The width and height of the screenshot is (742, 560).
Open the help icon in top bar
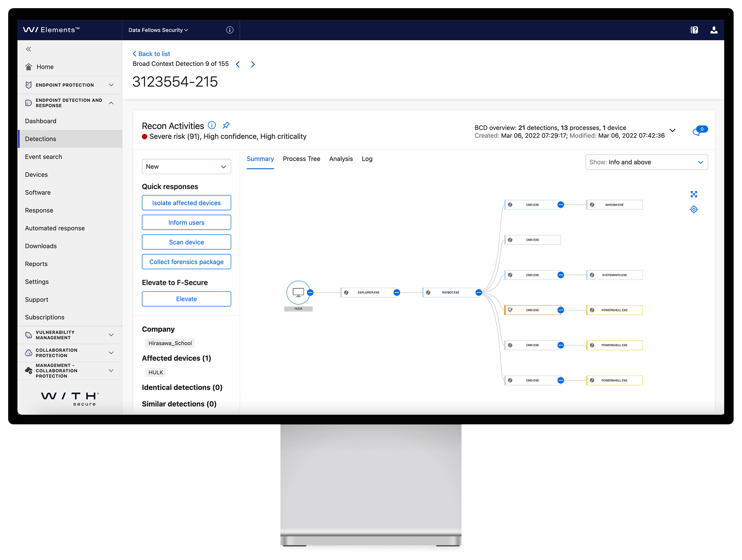pos(694,30)
